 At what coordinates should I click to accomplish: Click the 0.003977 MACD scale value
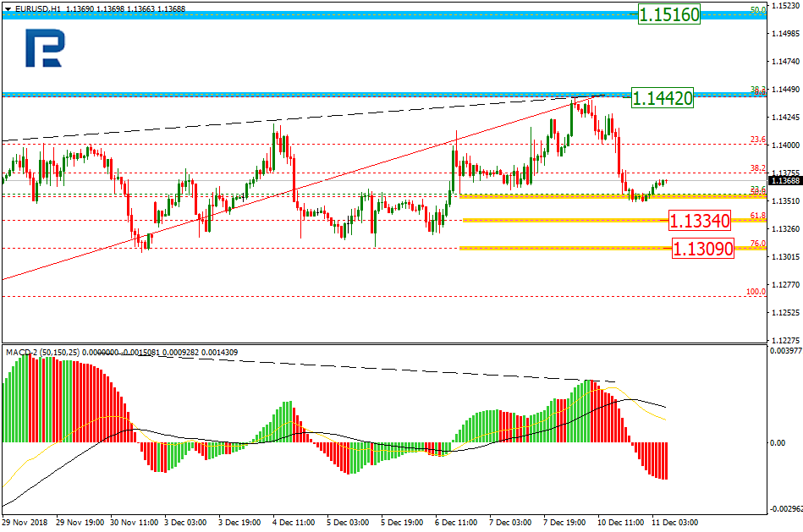(784, 350)
